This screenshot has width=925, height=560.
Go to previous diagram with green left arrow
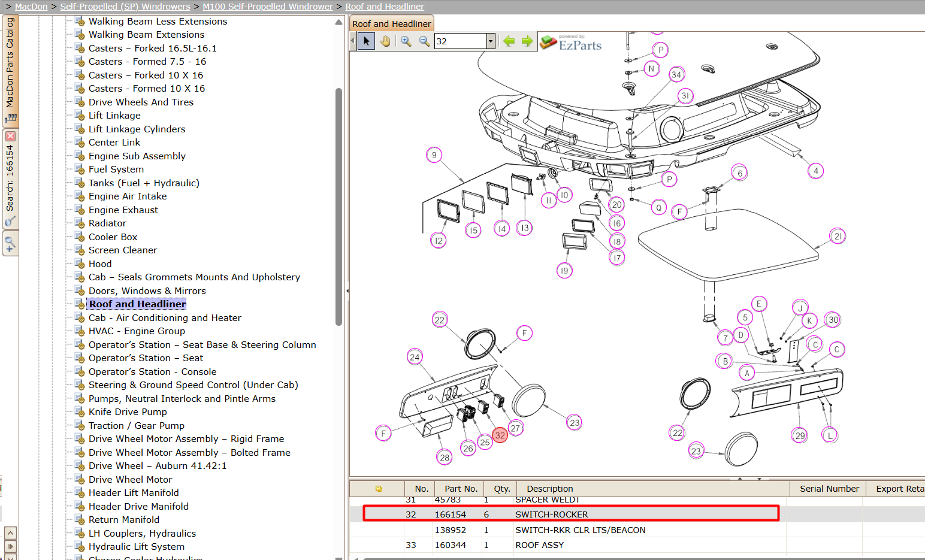point(509,41)
